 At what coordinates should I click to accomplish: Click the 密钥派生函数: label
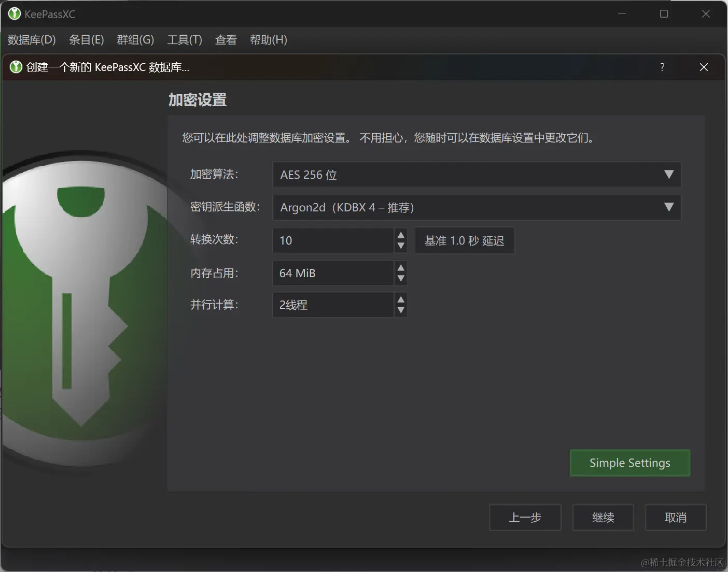point(225,207)
